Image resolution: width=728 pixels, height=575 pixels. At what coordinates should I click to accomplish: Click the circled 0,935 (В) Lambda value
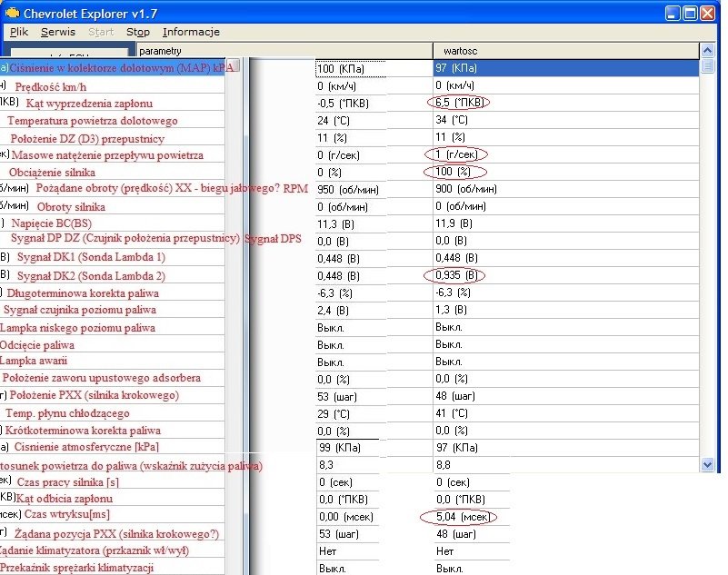coord(456,275)
